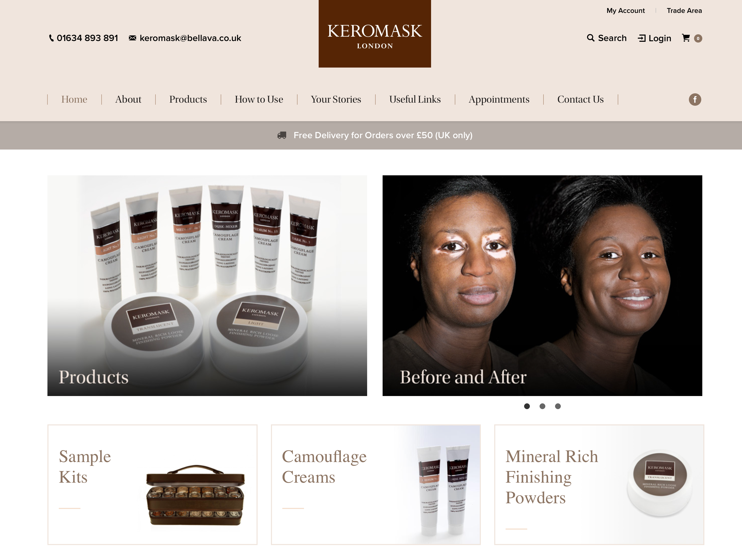Open the Sample Kits category card
This screenshot has height=560, width=742.
click(x=152, y=484)
